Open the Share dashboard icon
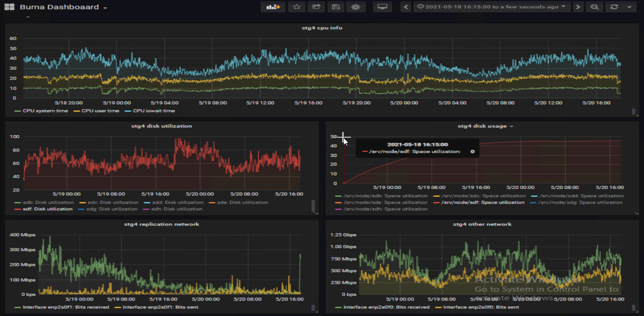The width and height of the screenshot is (644, 316). 316,7
